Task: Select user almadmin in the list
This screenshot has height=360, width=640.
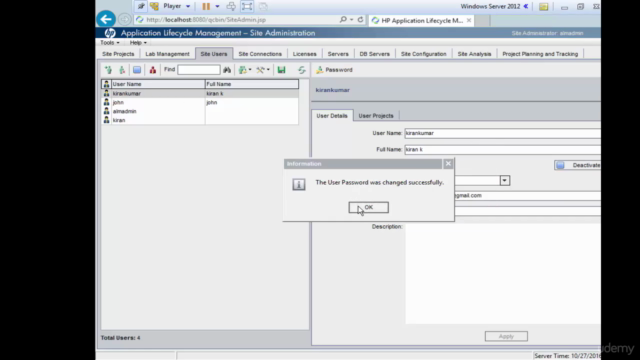Action: click(x=200, y=111)
